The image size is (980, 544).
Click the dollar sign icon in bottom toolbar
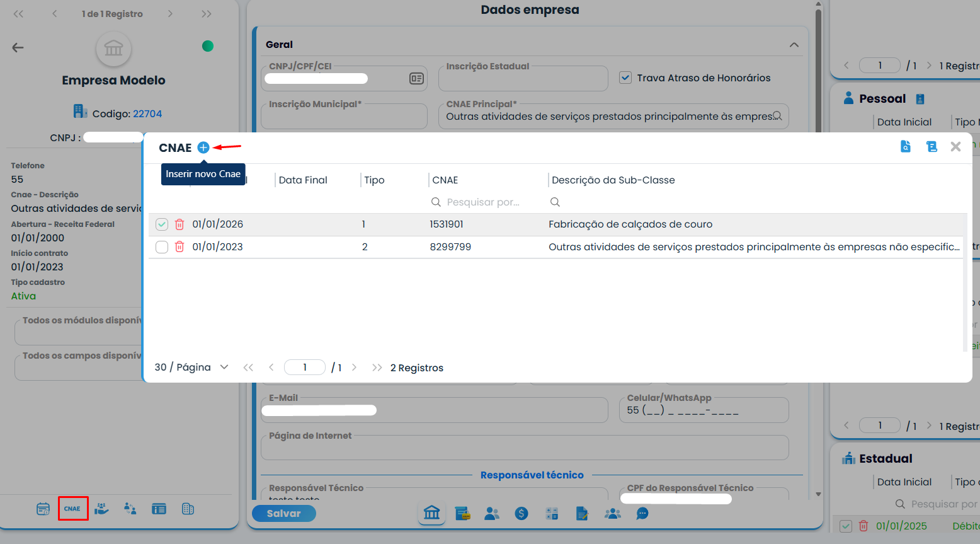(521, 514)
